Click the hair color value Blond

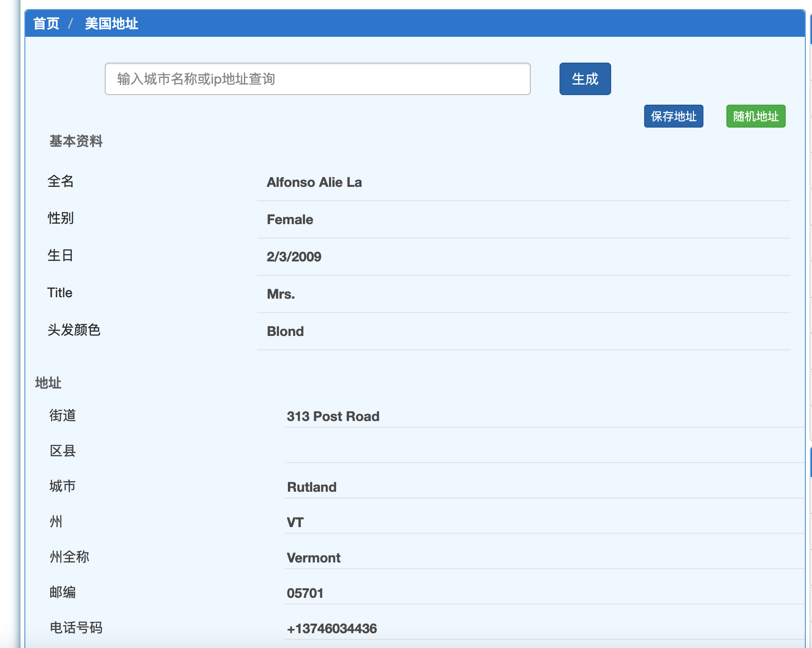[x=285, y=332]
